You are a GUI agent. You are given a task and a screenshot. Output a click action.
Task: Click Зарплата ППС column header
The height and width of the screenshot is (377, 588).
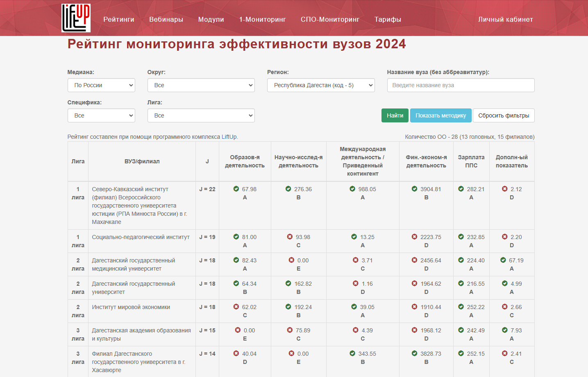471,161
